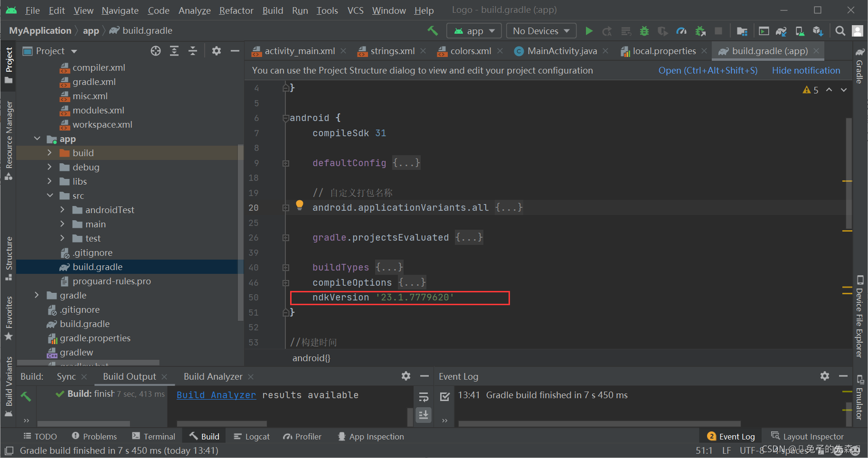Image resolution: width=868 pixels, height=458 pixels.
Task: Click the Event Log horizontal scrollbar
Action: [x=599, y=423]
